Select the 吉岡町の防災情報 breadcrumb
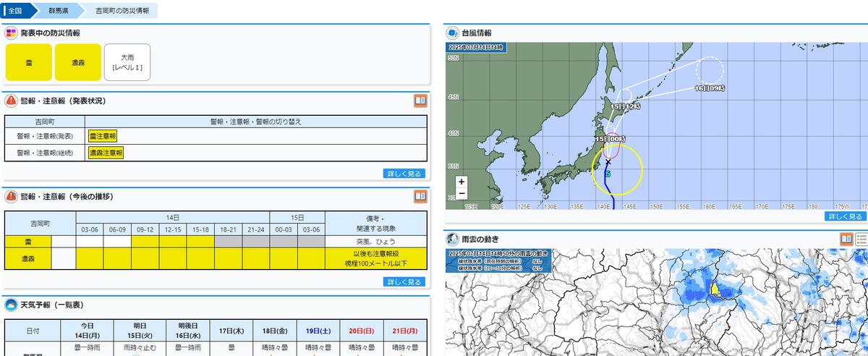The height and width of the screenshot is (356, 868). click(x=123, y=11)
